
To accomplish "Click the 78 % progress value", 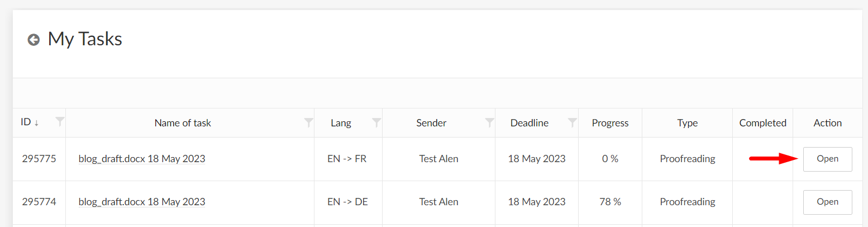I will coord(610,202).
